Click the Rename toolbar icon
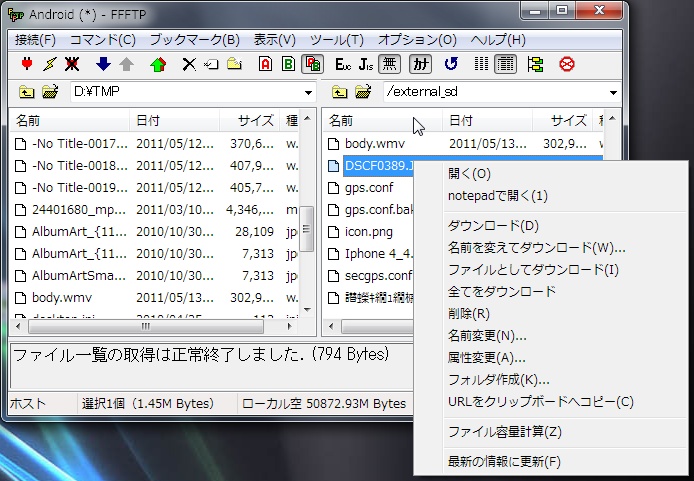The height and width of the screenshot is (481, 694). point(212,64)
